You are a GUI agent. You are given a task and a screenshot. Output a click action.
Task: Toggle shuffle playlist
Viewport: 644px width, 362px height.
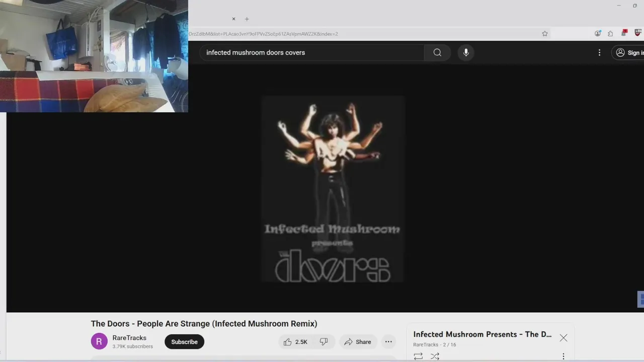(435, 356)
